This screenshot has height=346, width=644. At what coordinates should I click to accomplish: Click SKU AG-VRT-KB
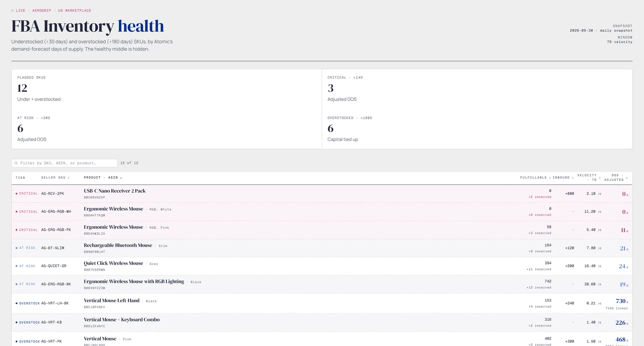[52, 323]
